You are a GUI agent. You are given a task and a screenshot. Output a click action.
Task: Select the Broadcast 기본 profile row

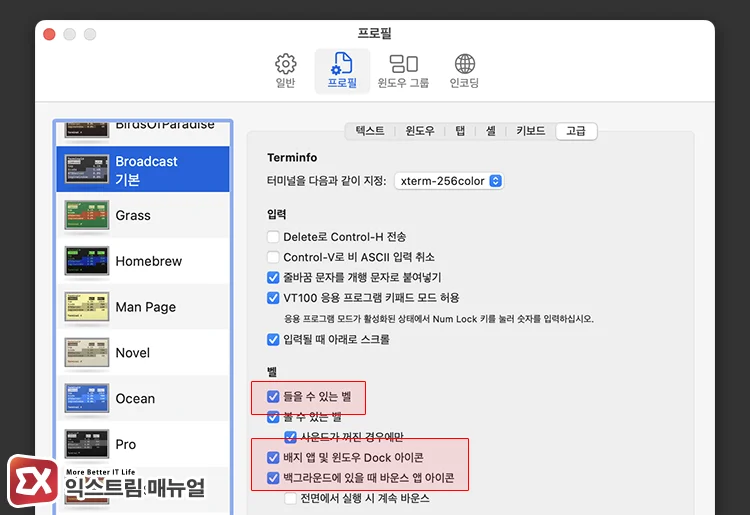[x=143, y=169]
